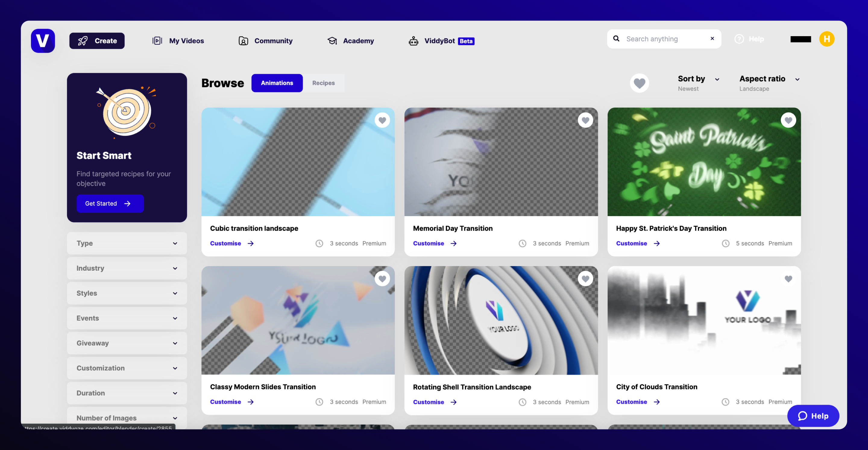Click the clock icon on Memorial Day card
This screenshot has height=450, width=868.
click(x=522, y=243)
